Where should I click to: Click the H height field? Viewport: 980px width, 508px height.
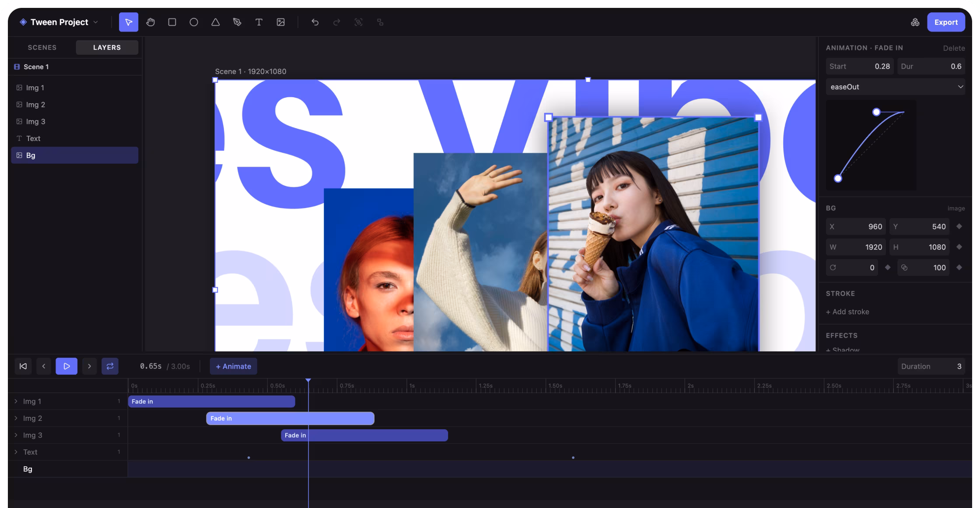pos(920,247)
